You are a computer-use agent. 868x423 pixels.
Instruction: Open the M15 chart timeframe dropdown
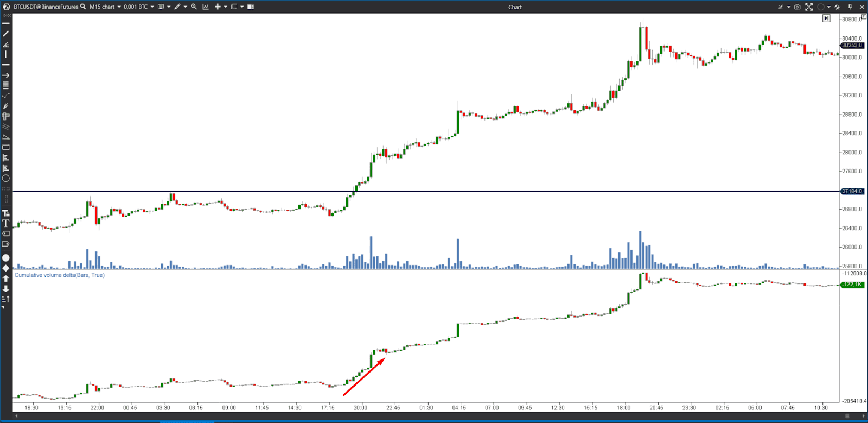click(105, 7)
